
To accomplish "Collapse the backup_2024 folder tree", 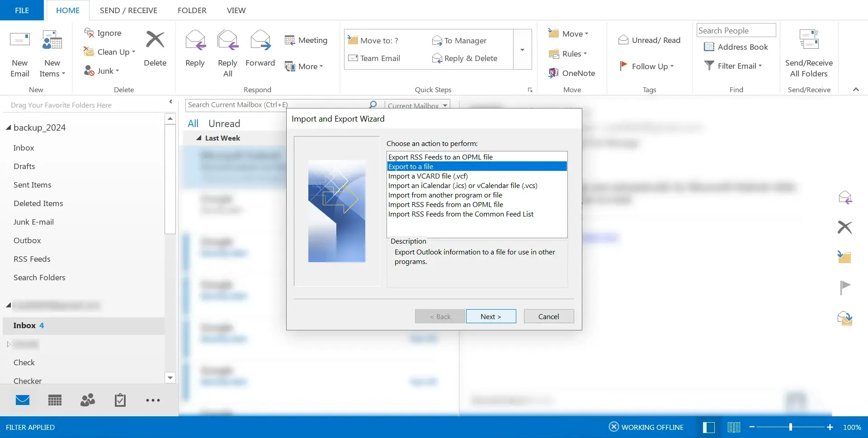I will pos(8,128).
